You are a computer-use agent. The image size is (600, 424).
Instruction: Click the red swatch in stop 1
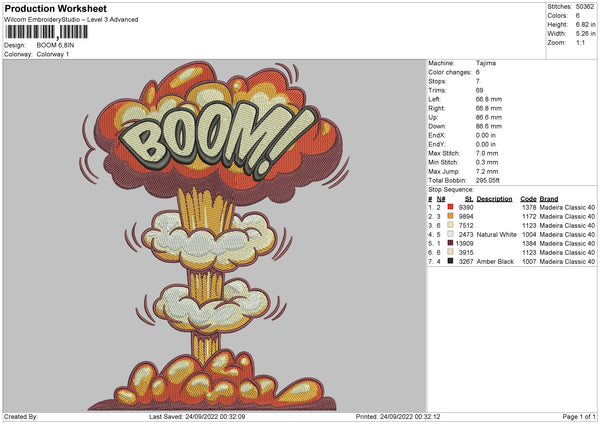tap(450, 207)
